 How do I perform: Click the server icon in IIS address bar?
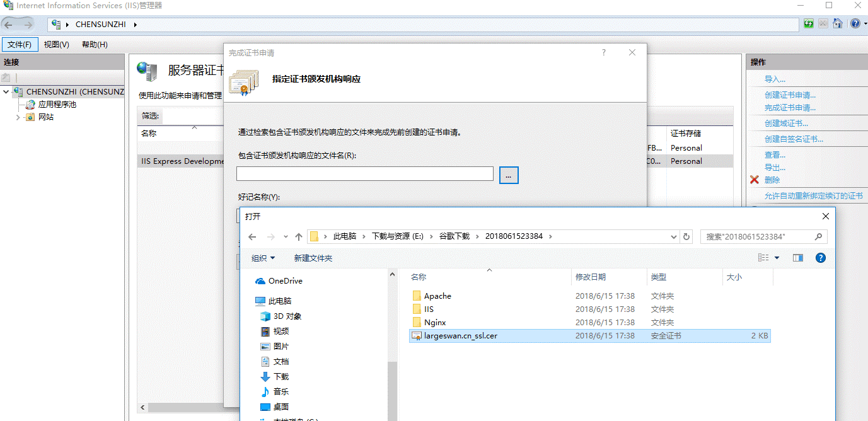tap(57, 25)
